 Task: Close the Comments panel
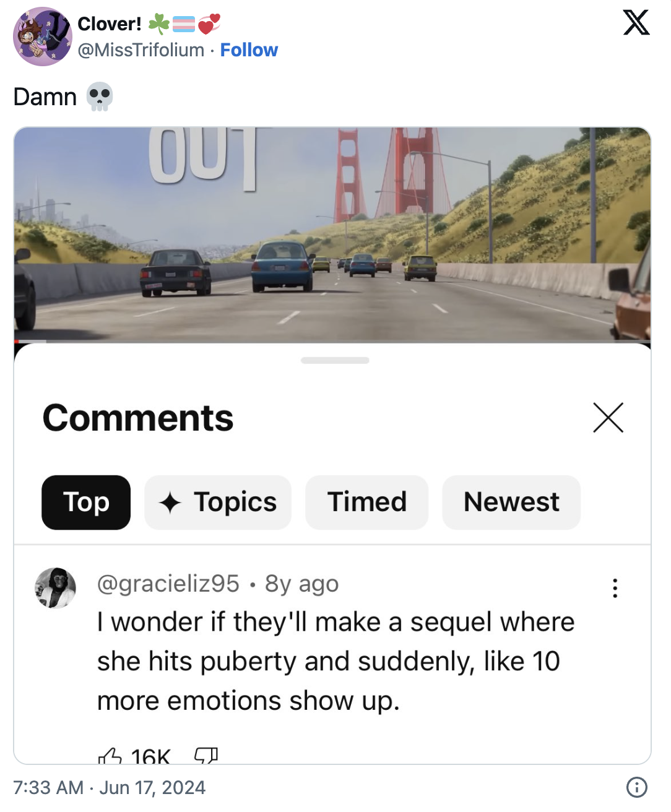click(608, 418)
